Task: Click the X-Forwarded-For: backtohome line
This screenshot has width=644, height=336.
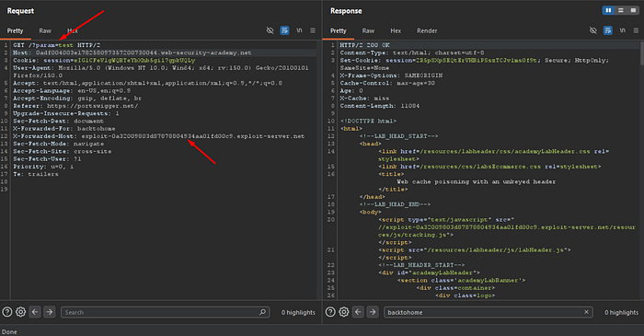Action: pos(64,129)
